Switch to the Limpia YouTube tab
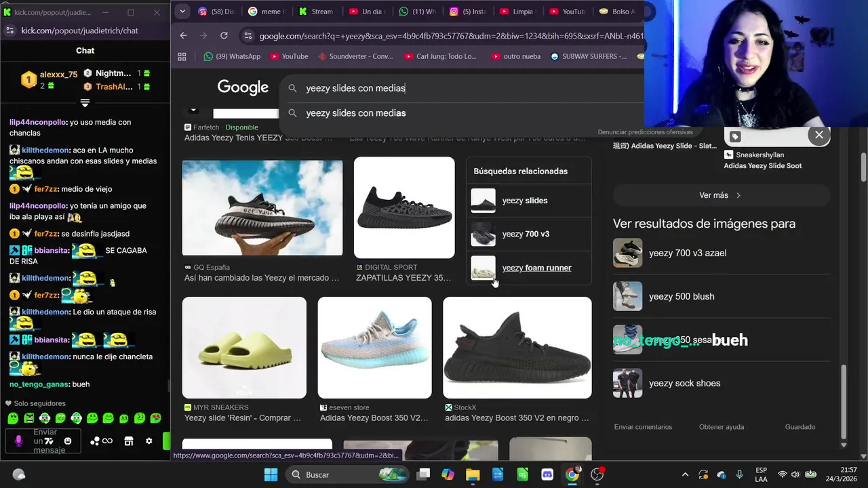Screen dimensions: 868x488 coord(518,12)
